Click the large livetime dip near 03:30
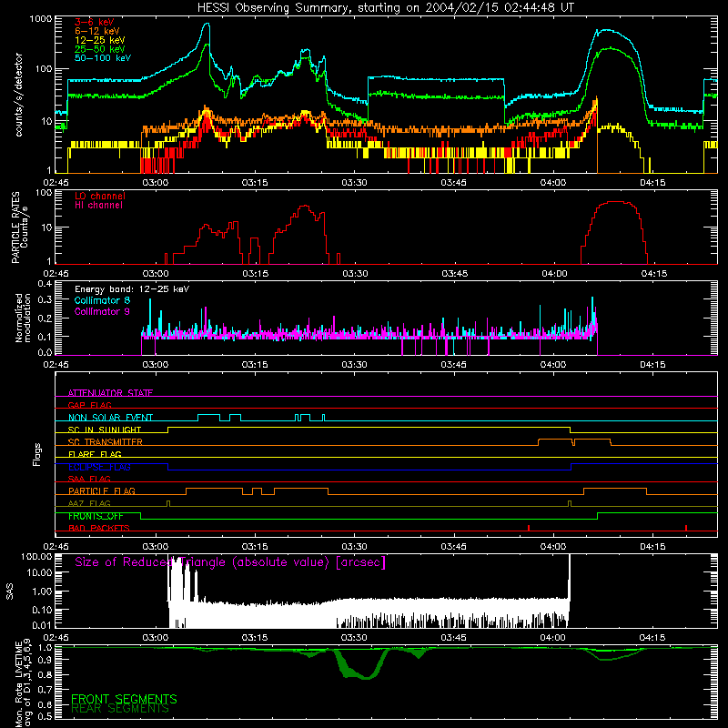The width and height of the screenshot is (728, 728). [x=363, y=665]
